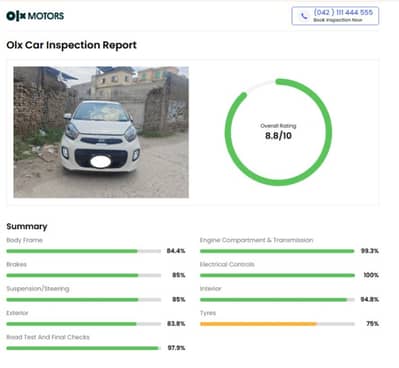Click the Brakes label

[16, 264]
